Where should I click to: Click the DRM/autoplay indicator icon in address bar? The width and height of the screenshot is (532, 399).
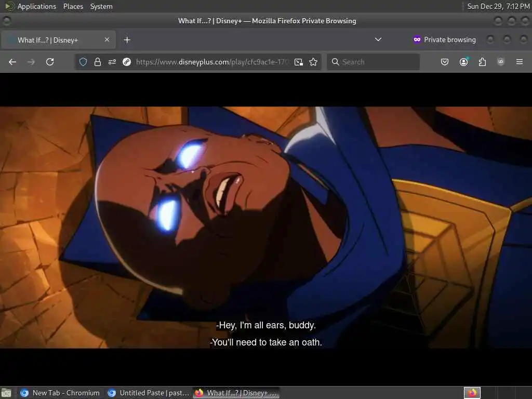tap(127, 62)
